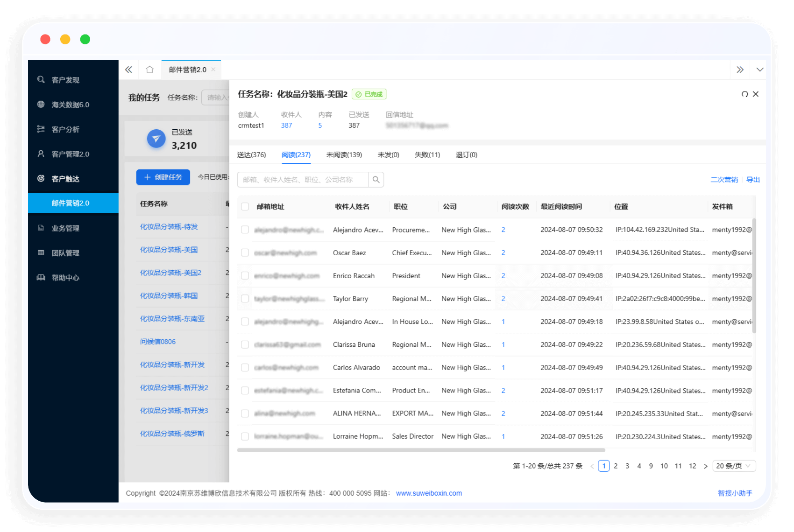Image resolution: width=794 pixels, height=532 pixels.
Task: Open 海关数据6.0 in sidebar
Action: 70,105
